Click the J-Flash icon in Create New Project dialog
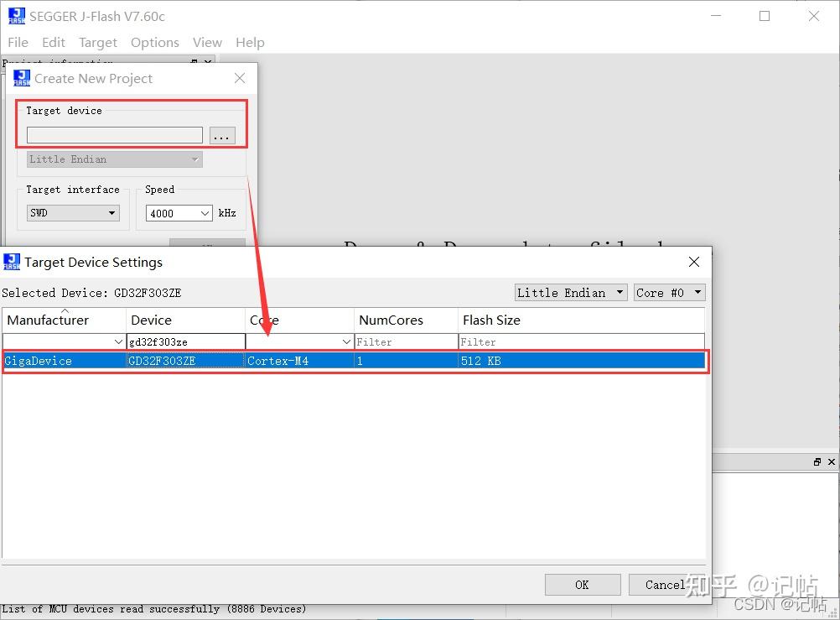Viewport: 840px width, 620px height. pos(22,78)
